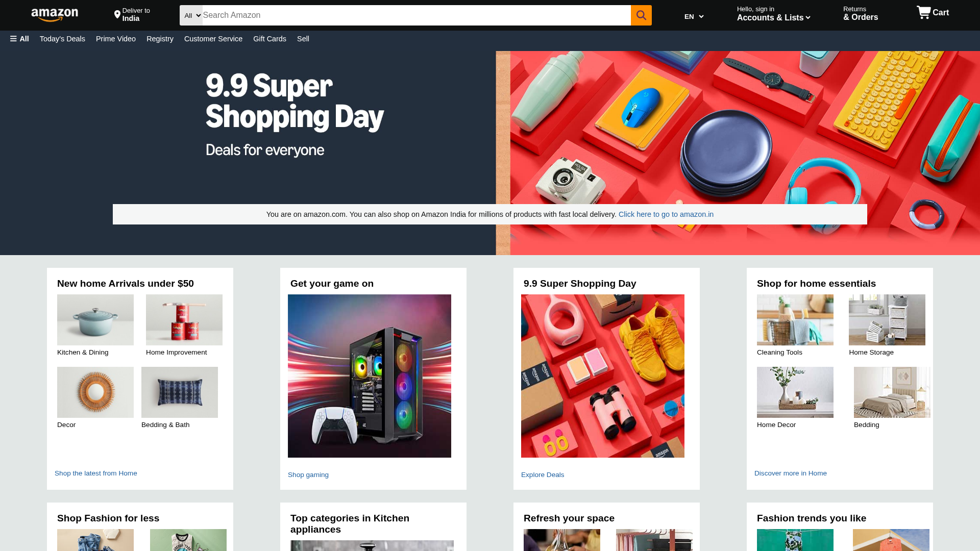980x551 pixels.
Task: Click Shop the latest from Home
Action: (x=96, y=473)
